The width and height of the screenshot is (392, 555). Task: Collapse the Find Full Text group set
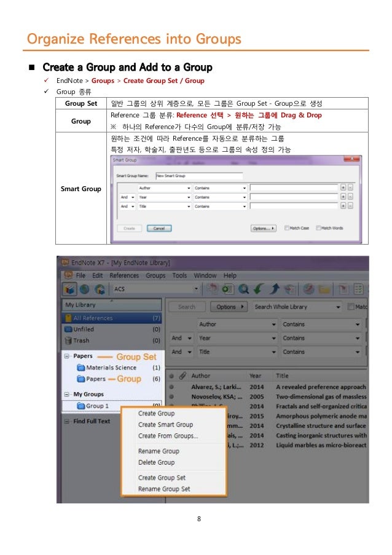tap(66, 421)
